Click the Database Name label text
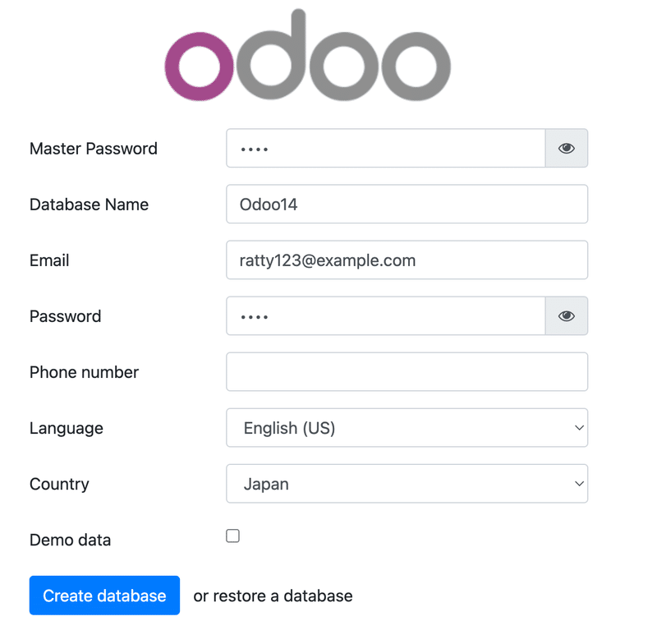This screenshot has width=657, height=644. (x=89, y=205)
